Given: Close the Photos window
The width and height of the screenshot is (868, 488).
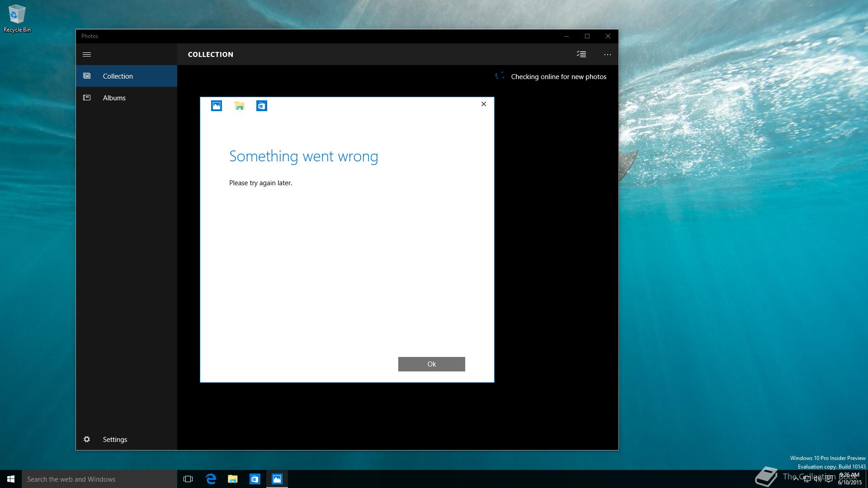Looking at the screenshot, I should point(608,36).
